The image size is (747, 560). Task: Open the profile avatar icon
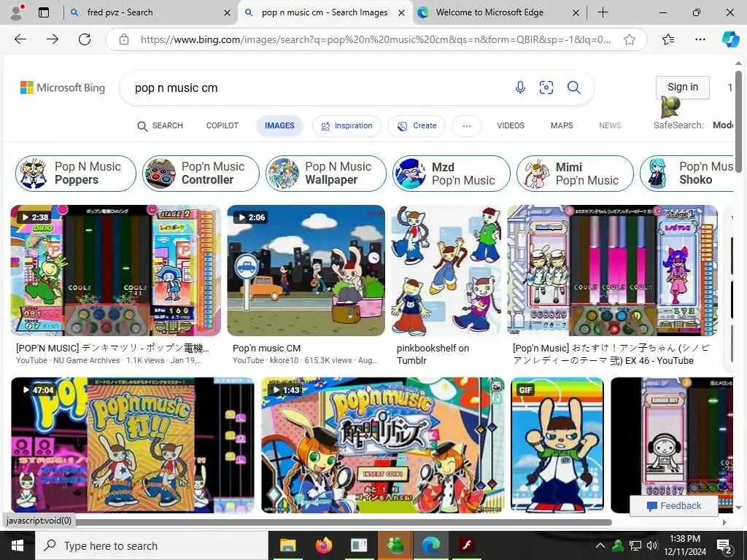tap(17, 12)
